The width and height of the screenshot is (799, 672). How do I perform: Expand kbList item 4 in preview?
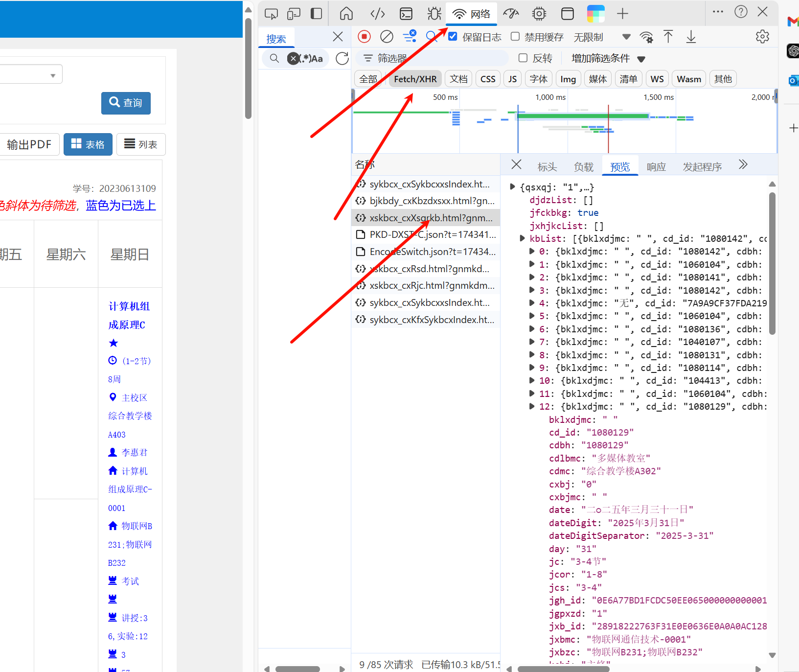(x=532, y=303)
